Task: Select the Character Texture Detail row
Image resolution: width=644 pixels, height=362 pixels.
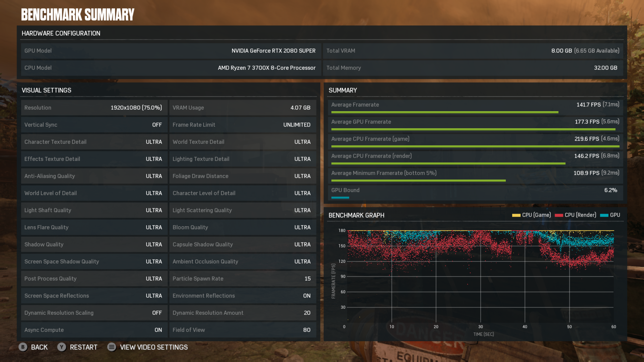Action: tap(94, 142)
